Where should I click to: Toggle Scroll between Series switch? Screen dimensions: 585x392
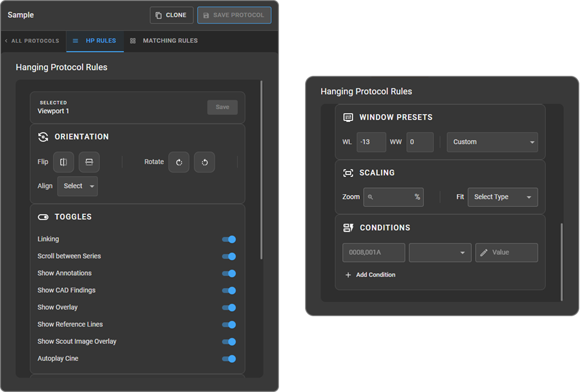(229, 256)
